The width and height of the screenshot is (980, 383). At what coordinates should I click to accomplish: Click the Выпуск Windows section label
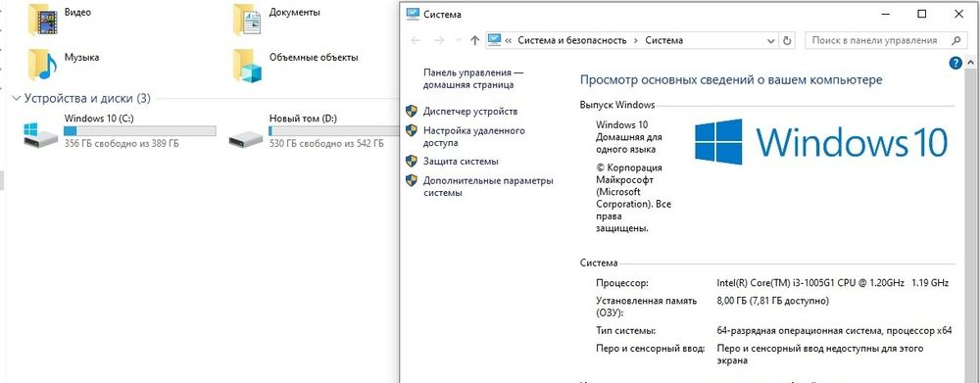616,105
